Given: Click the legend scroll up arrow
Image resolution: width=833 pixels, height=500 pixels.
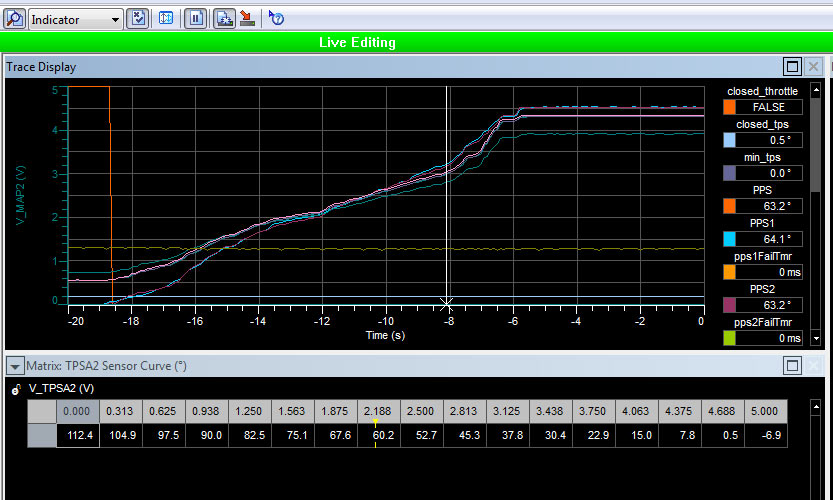Looking at the screenshot, I should coord(815,90).
